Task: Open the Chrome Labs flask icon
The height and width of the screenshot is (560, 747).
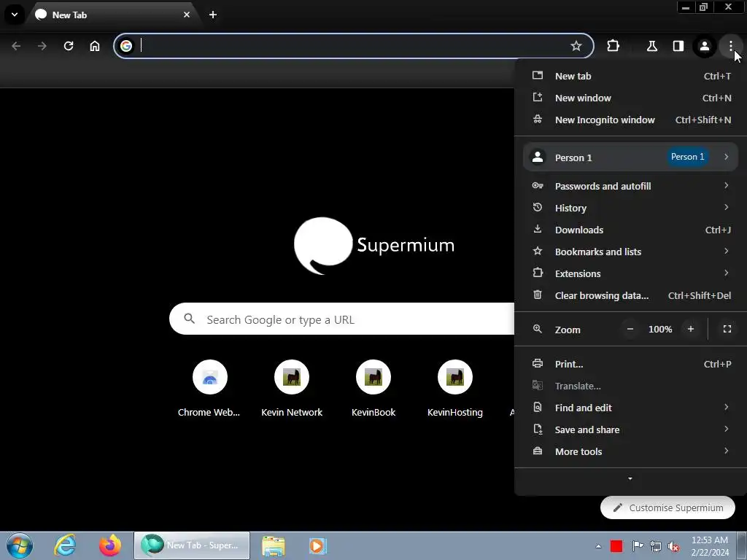Action: 651,46
